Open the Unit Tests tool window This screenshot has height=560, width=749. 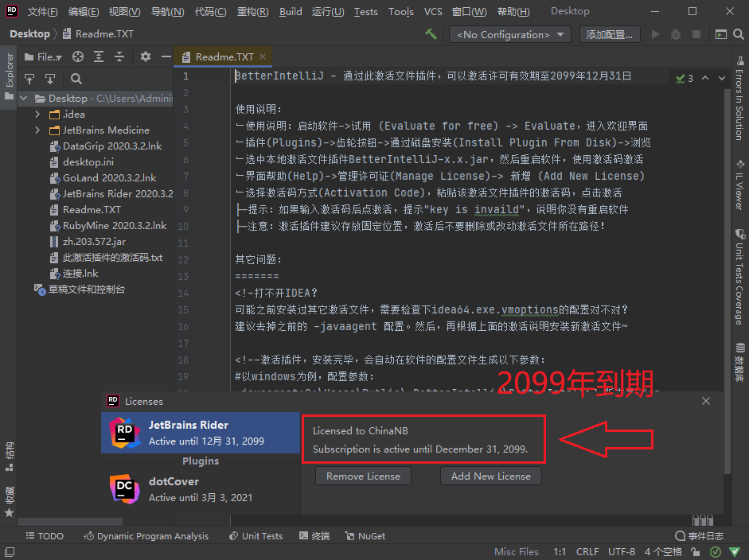tap(256, 536)
